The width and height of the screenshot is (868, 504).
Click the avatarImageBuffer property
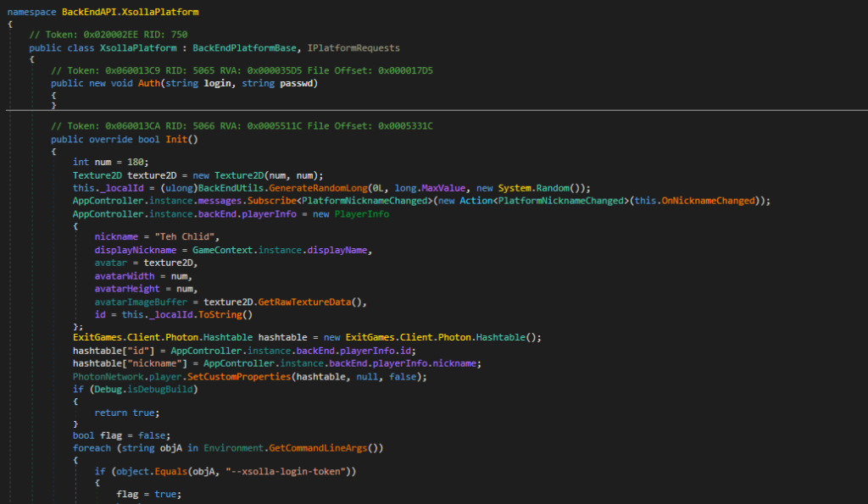pyautogui.click(x=142, y=302)
